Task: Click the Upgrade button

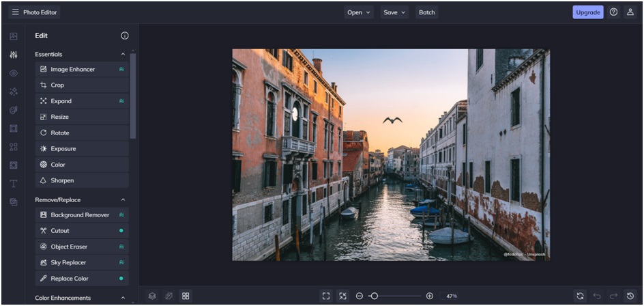Action: click(x=587, y=12)
